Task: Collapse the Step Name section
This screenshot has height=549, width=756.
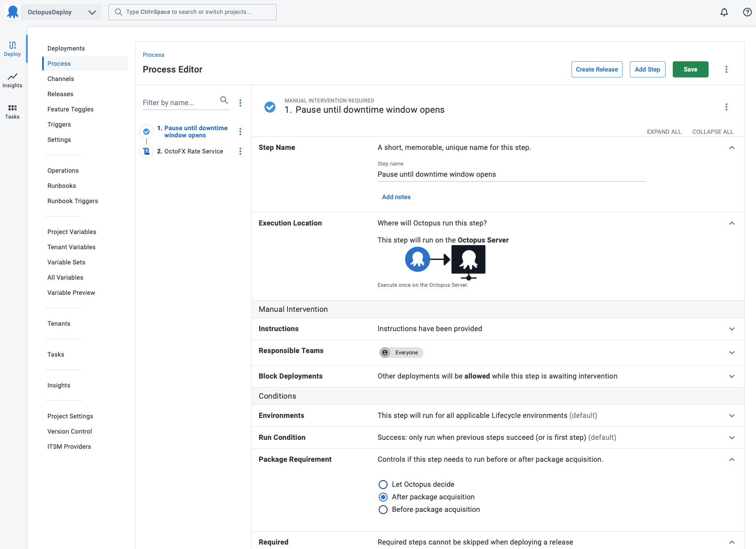Action: pyautogui.click(x=732, y=148)
